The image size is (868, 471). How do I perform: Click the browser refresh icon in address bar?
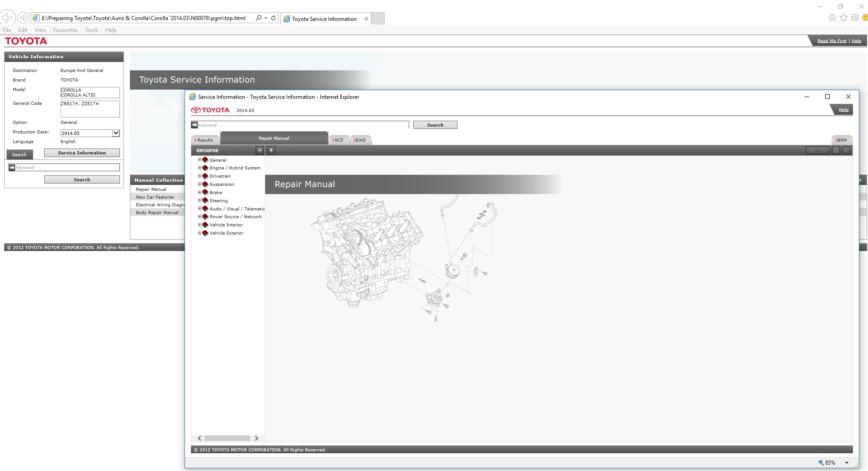[x=273, y=18]
